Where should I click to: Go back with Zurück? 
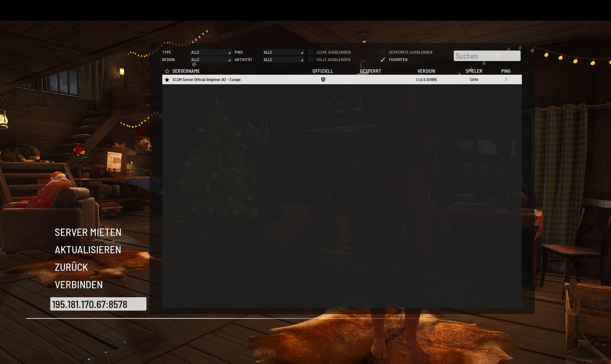tap(71, 267)
